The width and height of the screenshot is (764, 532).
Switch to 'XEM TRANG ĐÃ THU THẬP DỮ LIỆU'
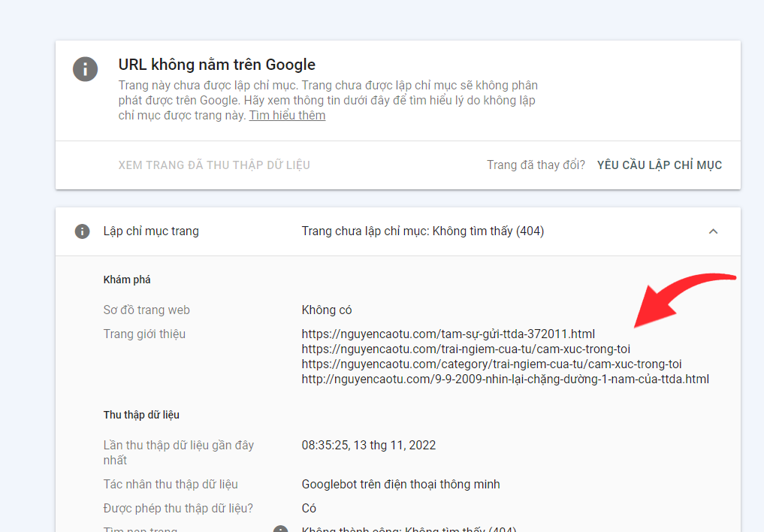pyautogui.click(x=215, y=165)
